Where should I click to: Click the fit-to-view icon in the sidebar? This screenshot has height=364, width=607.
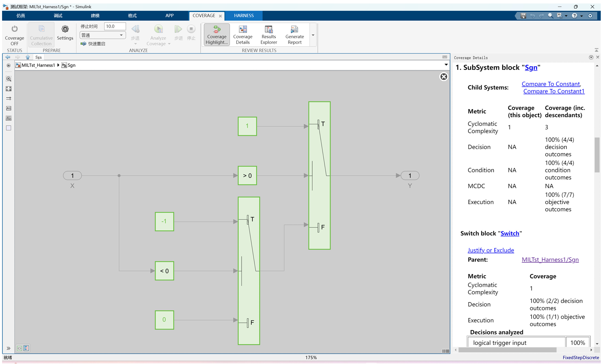point(8,88)
